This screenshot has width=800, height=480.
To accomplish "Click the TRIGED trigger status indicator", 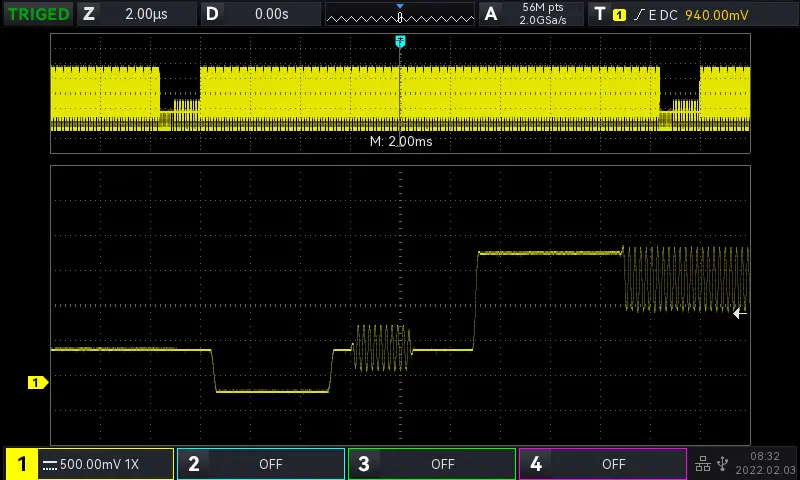I will point(38,14).
